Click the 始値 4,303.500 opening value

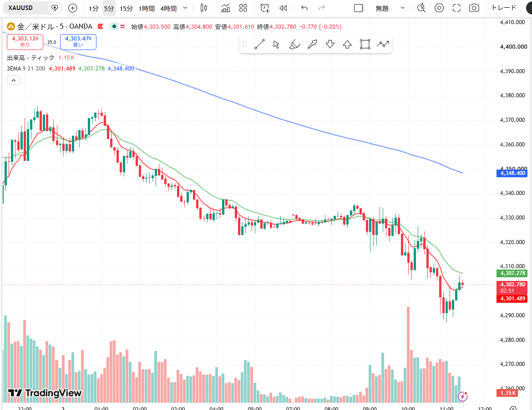point(151,27)
